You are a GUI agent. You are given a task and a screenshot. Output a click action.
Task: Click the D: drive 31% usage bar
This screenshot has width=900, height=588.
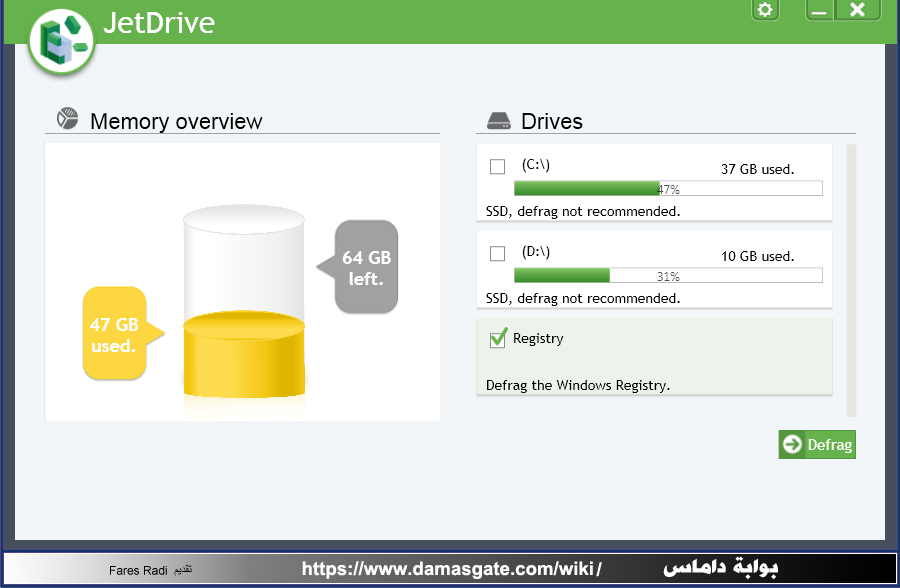coord(668,276)
